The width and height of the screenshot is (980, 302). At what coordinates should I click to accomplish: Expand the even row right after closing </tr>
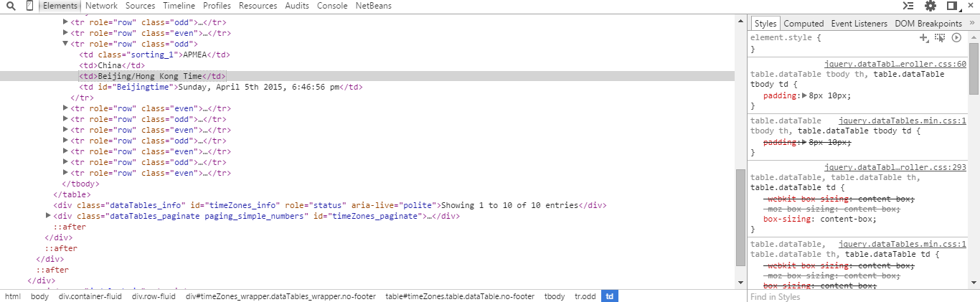65,108
